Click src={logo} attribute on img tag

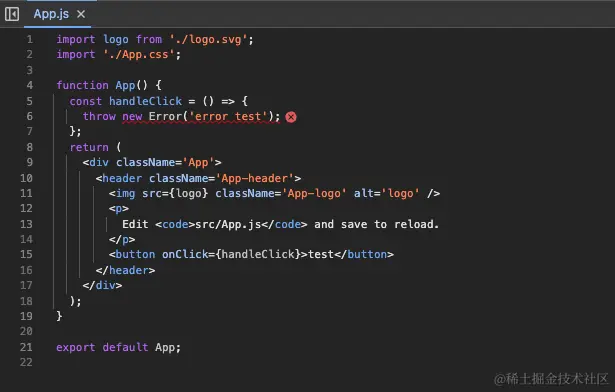pos(175,193)
